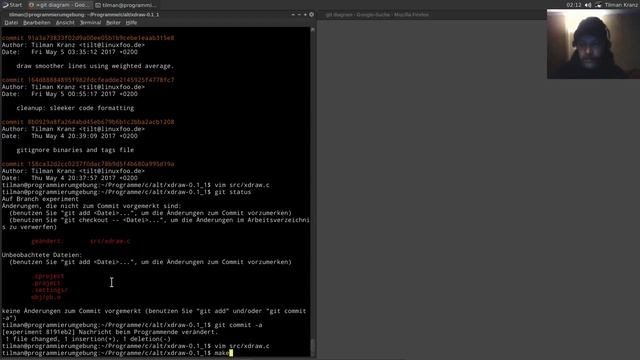Click the 'Date: Fri May 5 00:55:17 2017' line
The height and width of the screenshot is (360, 640).
pyautogui.click(x=70, y=94)
